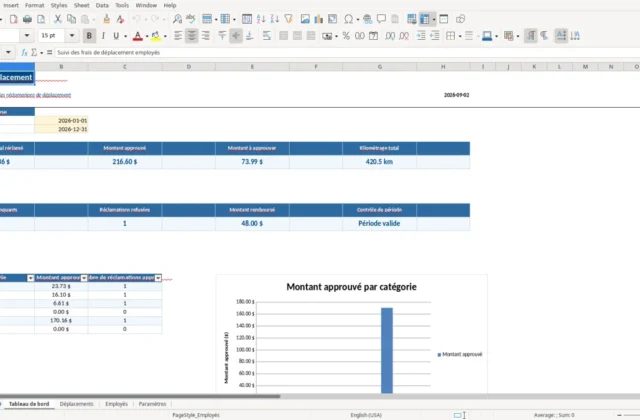Click Insert Hyperlink icon
Image resolution: width=640 pixels, height=420 pixels.
tap(367, 19)
